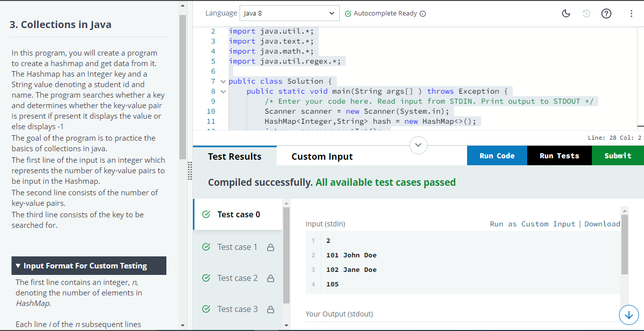Click the reset code history icon

pyautogui.click(x=586, y=14)
